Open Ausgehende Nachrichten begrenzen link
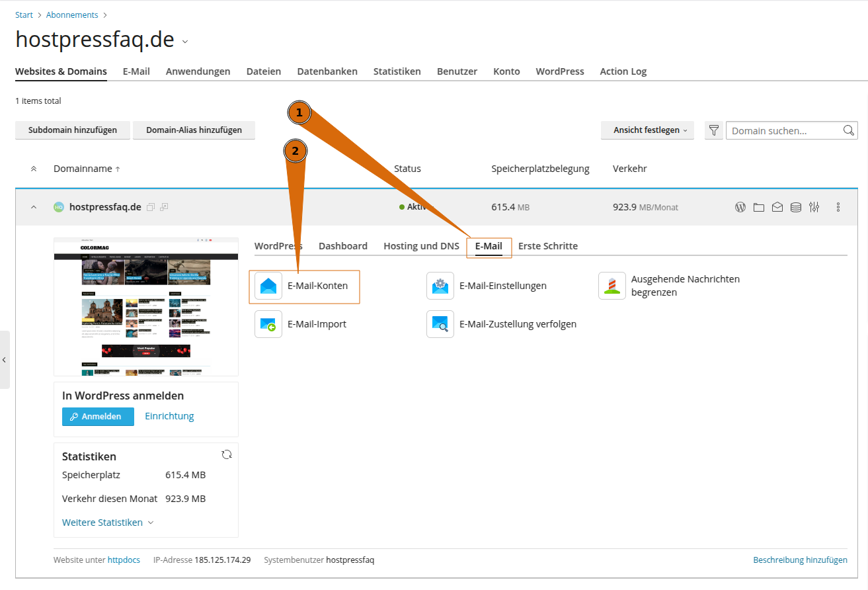 point(686,286)
